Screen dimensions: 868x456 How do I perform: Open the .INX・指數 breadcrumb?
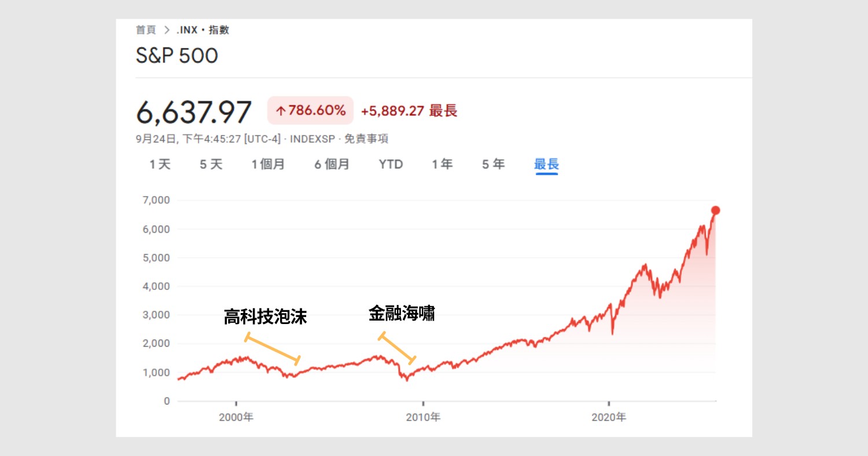203,30
